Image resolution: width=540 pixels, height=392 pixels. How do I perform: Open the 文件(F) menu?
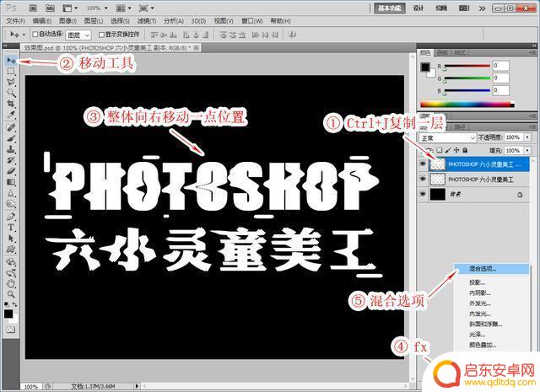[x=15, y=21]
